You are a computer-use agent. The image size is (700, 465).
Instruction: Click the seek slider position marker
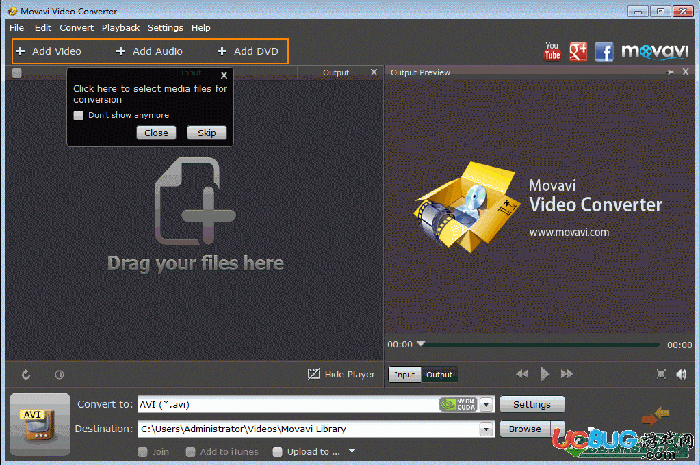(421, 344)
